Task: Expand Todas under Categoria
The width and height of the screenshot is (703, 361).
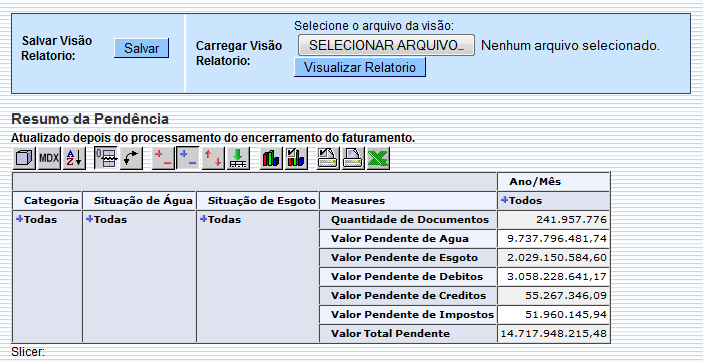Action: (x=19, y=219)
